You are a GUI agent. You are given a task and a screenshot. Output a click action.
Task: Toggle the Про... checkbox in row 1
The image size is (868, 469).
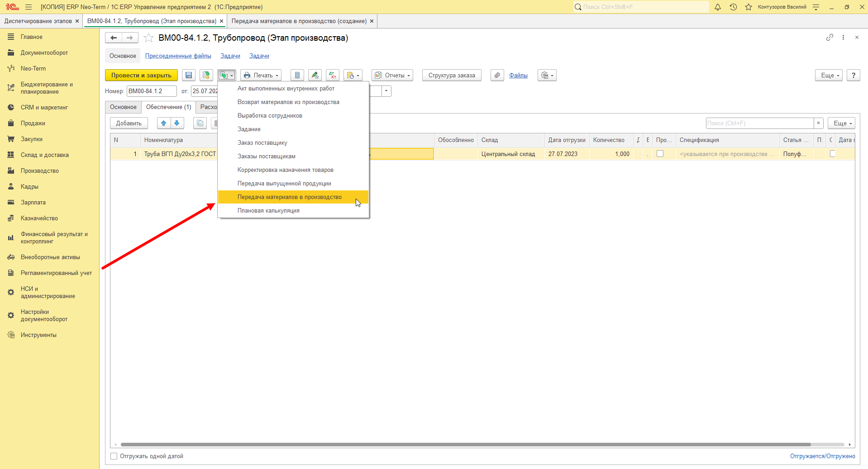[660, 154]
